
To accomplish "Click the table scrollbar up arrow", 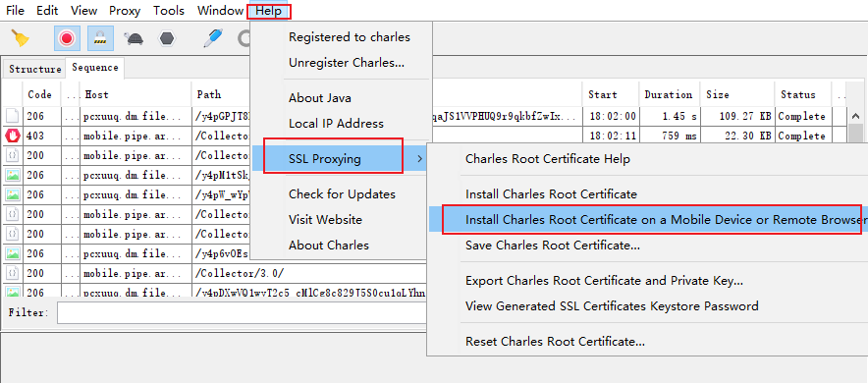I will coord(855,116).
